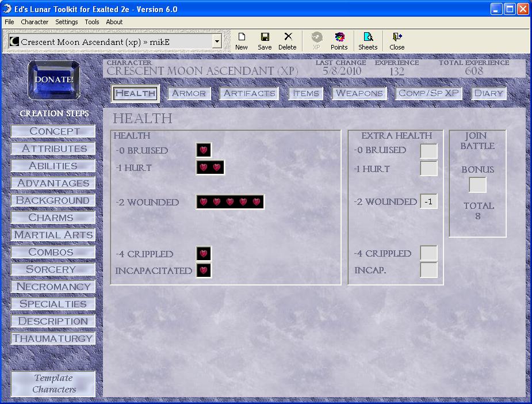Switch to the Artifacts tab
This screenshot has width=532, height=404.
click(250, 93)
